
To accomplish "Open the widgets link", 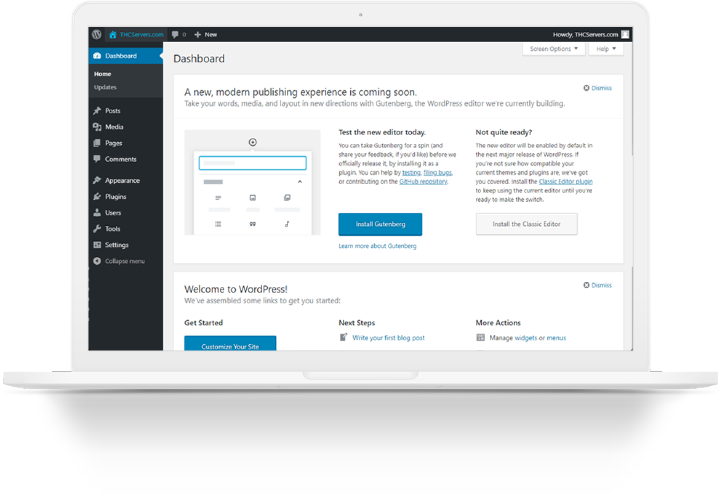I will [526, 338].
